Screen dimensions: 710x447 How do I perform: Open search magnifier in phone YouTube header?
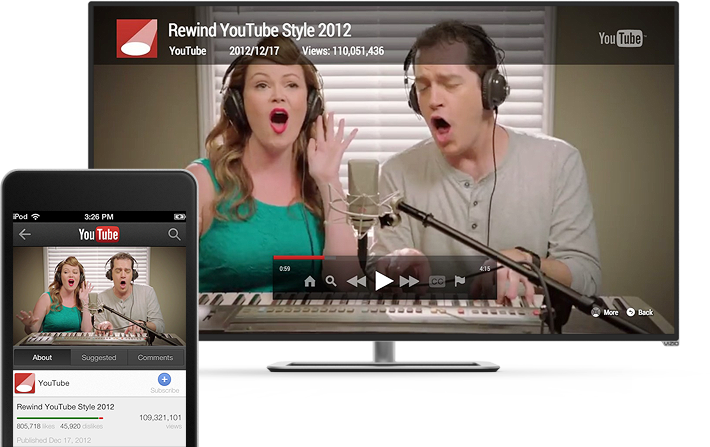174,234
